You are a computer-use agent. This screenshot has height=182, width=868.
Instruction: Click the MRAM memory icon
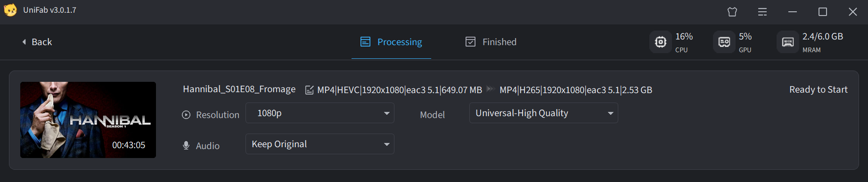(x=788, y=42)
